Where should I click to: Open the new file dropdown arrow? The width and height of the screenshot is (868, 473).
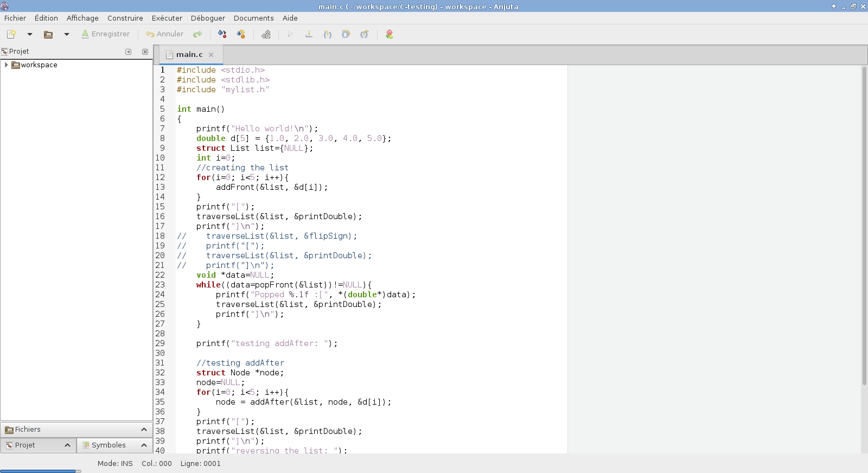pos(30,34)
